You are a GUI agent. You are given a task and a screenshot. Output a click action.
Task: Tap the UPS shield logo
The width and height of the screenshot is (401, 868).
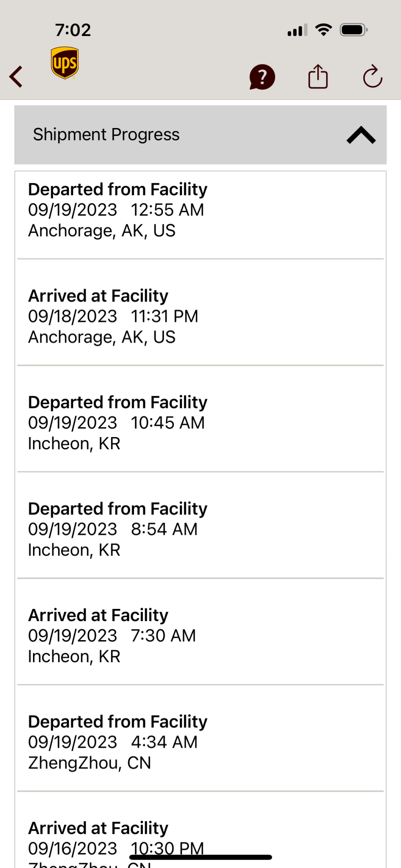coord(65,63)
